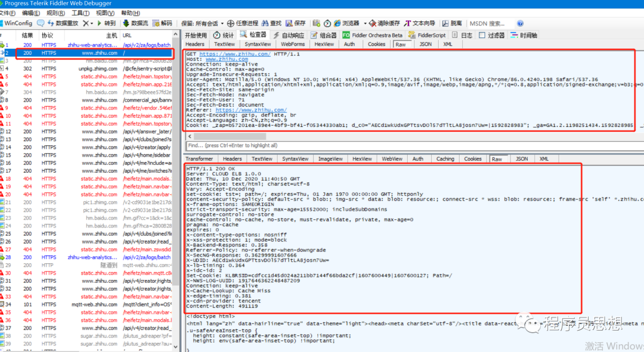Open the Log (日志) tab
The height and width of the screenshot is (352, 644).
click(x=462, y=35)
